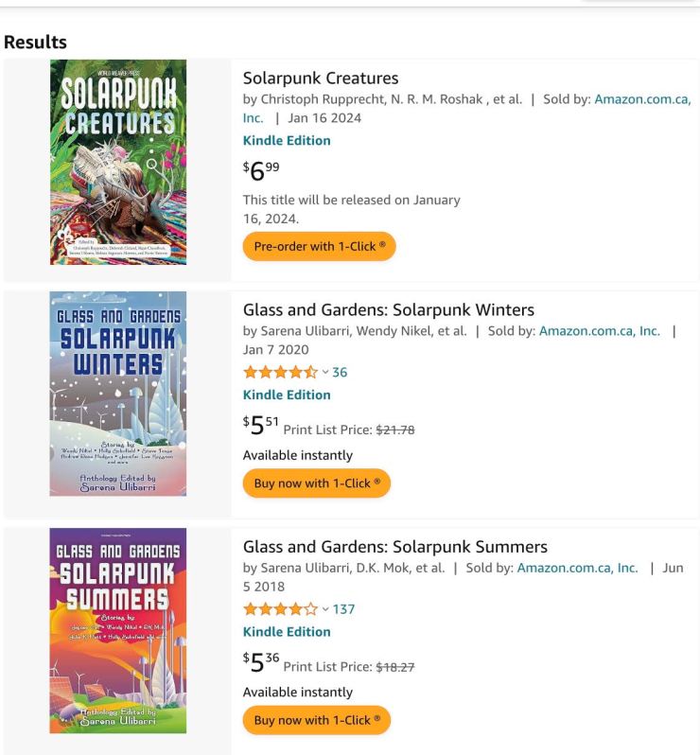Viewport: 700px width, 755px height.
Task: Pre-order Solarpunk Creatures with 1-Click
Action: point(319,246)
